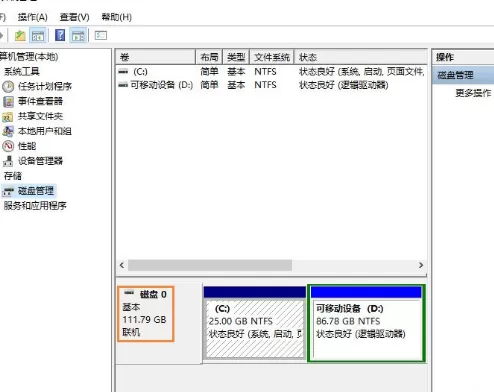Open the 帮助(H) menu
This screenshot has width=494, height=392.
tap(116, 17)
